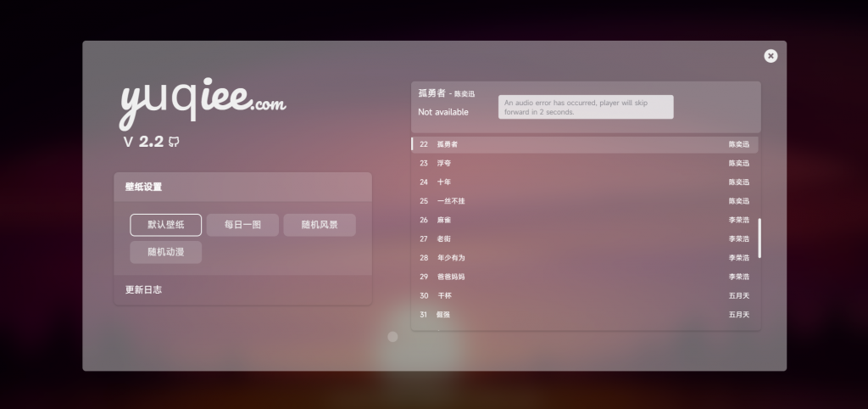This screenshot has height=409, width=868.
Task: Play track 22 孤勇者 in the playlist
Action: (585, 144)
